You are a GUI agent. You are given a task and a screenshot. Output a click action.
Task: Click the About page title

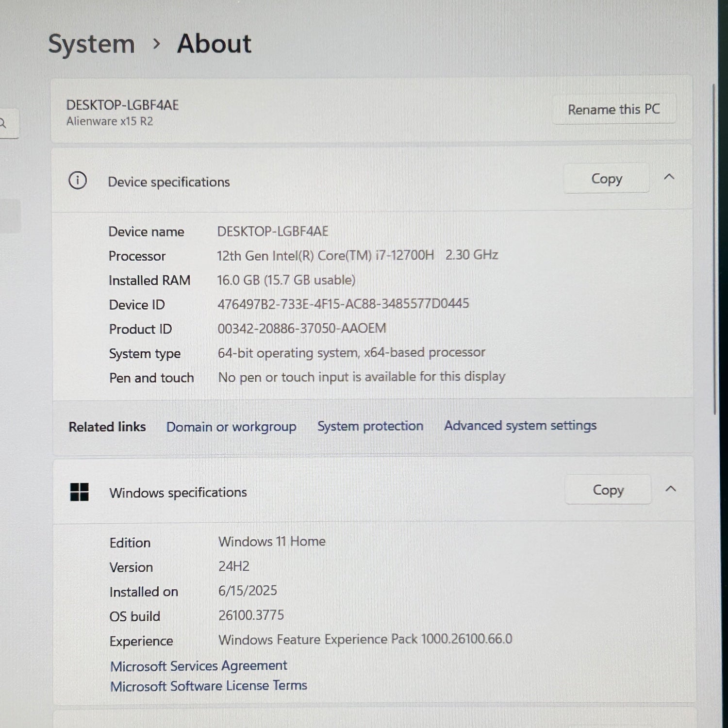[214, 44]
